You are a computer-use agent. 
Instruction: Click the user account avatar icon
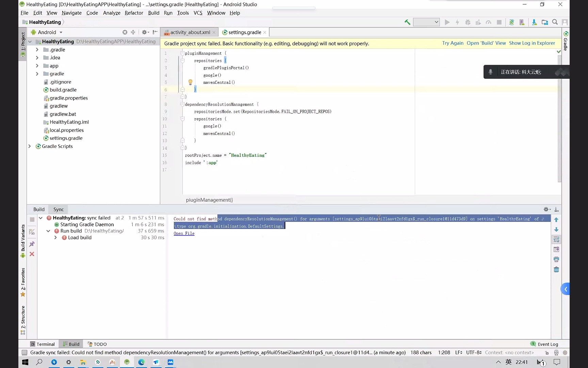pyautogui.click(x=565, y=22)
